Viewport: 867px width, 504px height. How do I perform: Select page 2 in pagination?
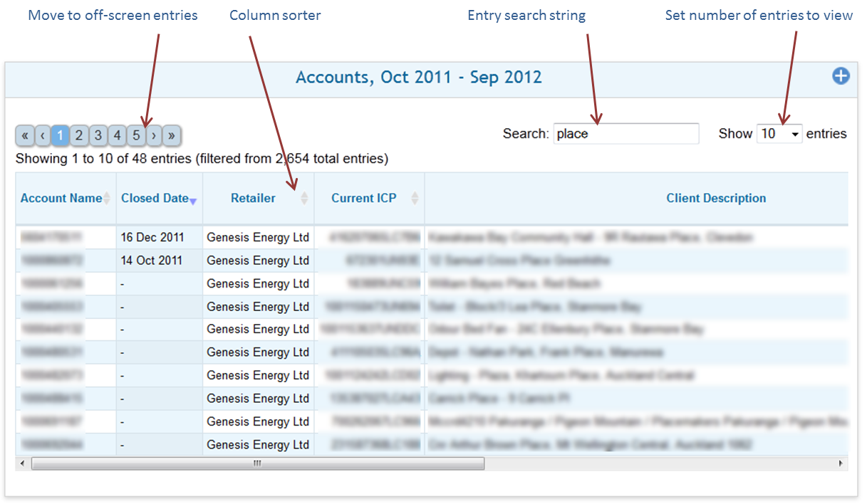coord(79,135)
